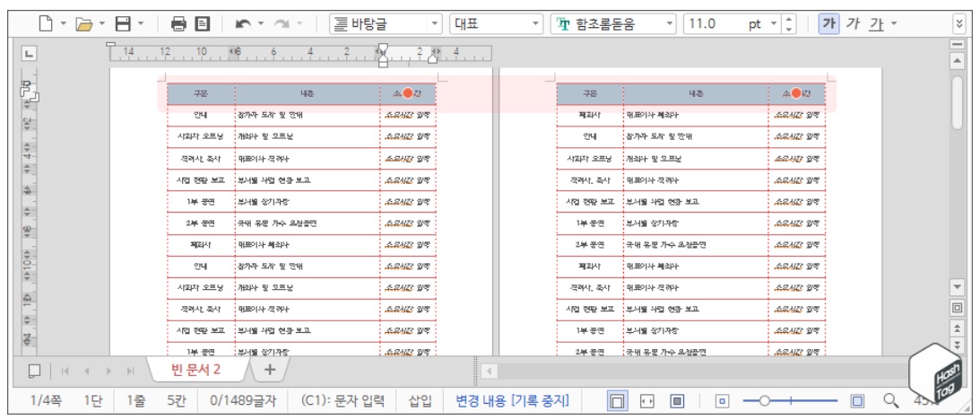Open the browse-object selector on scrollbar
980x420 pixels.
pos(957,308)
